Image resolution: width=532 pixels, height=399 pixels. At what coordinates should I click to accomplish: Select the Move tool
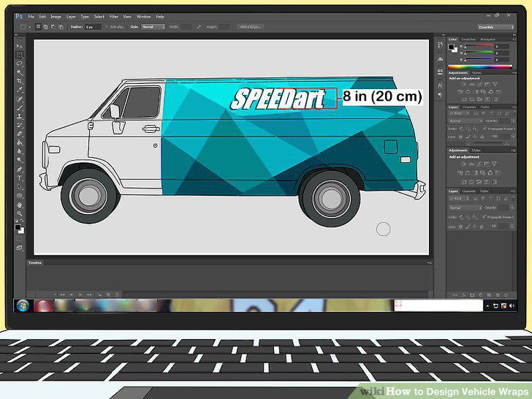click(x=19, y=46)
